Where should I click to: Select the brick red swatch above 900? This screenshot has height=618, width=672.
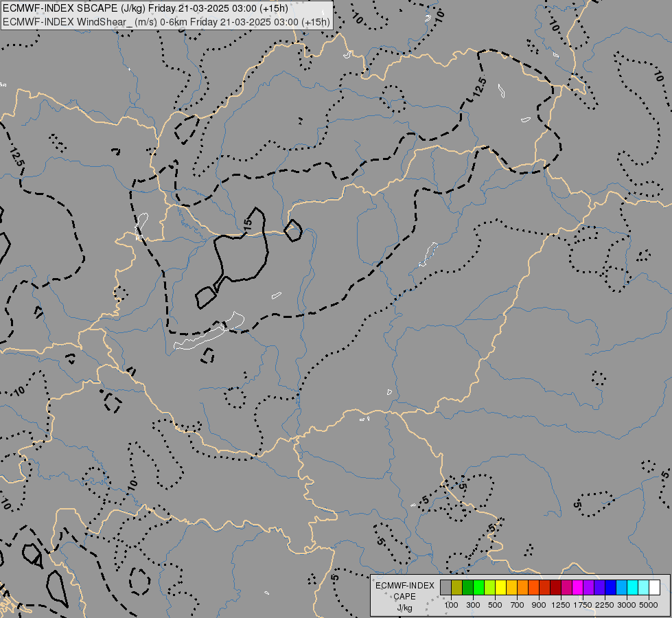click(x=545, y=587)
